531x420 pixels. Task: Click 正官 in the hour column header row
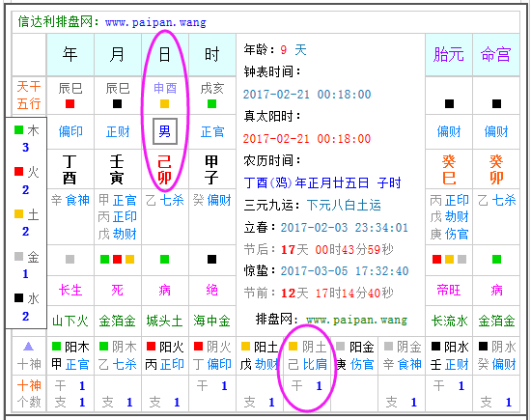[212, 131]
